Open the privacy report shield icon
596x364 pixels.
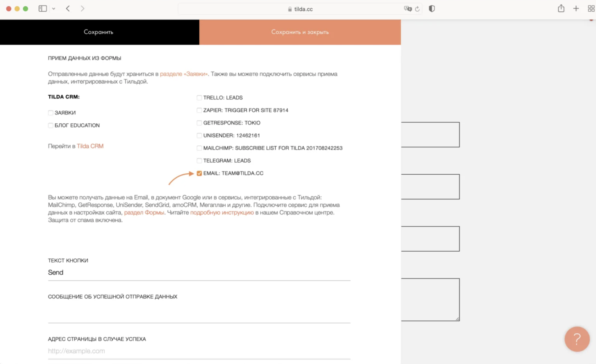tap(432, 9)
